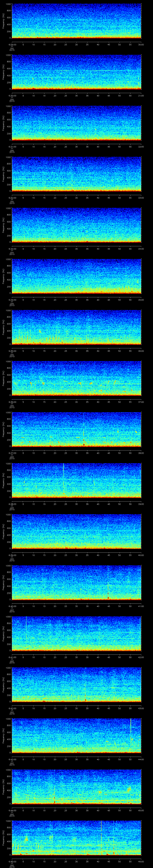This screenshot has height=868, width=153.
Task: Select the spectrogram plot starting at 6:31:00
Action: point(76,123)
